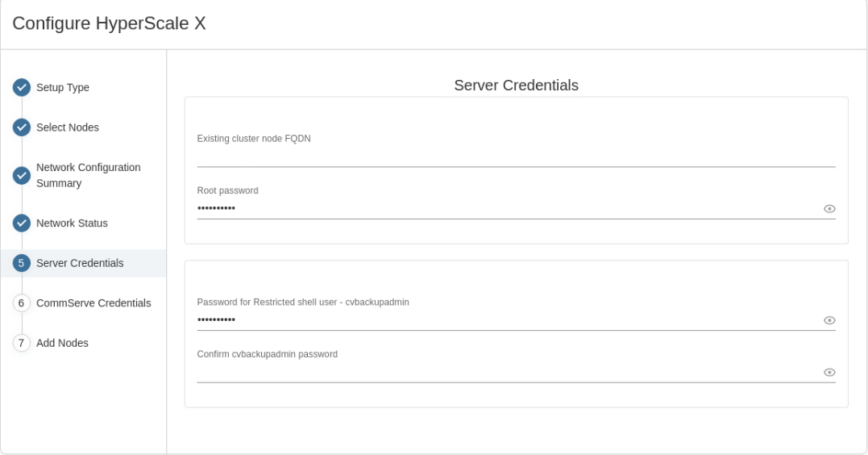Click the step 7 number circle

[x=22, y=343]
